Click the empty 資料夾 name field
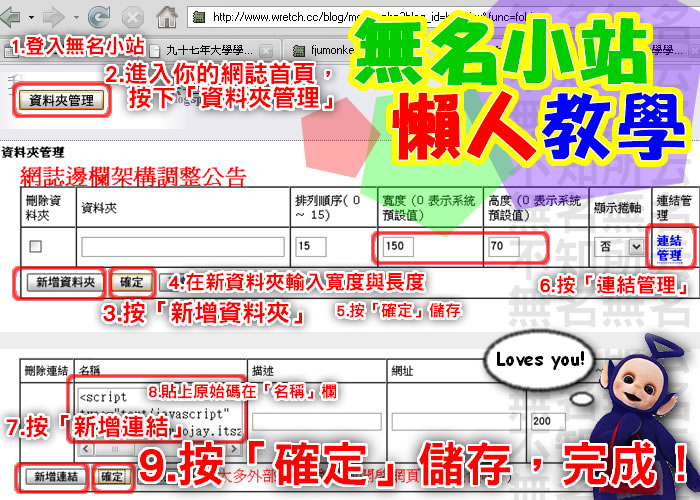The width and height of the screenshot is (700, 500). pyautogui.click(x=183, y=246)
